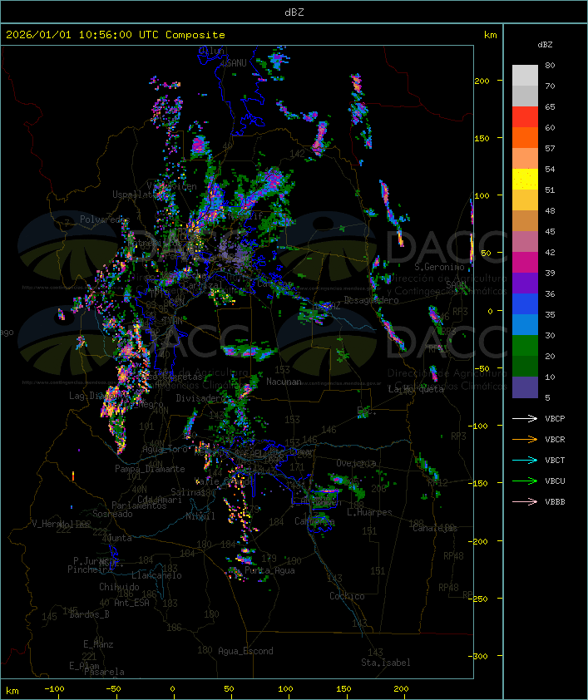Click the 'Nihuil' place label
588x700 pixels.
pyautogui.click(x=200, y=516)
